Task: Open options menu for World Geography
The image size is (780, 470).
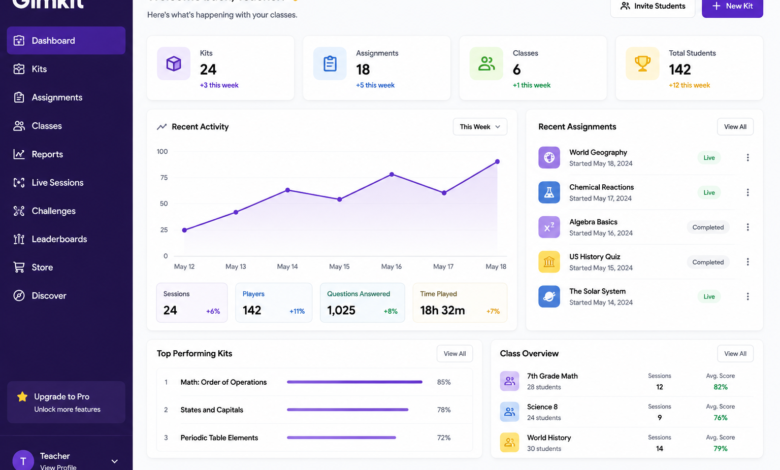Action: click(x=748, y=158)
